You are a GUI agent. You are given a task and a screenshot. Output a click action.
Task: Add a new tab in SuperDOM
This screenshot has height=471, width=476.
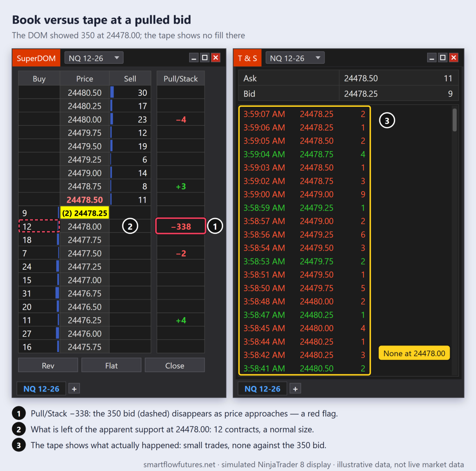pyautogui.click(x=74, y=389)
